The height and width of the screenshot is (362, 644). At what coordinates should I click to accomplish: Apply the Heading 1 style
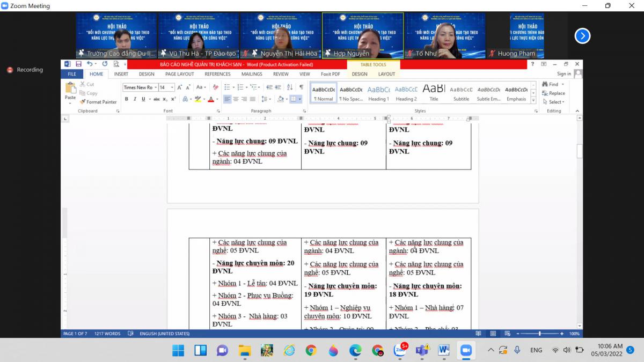378,92
